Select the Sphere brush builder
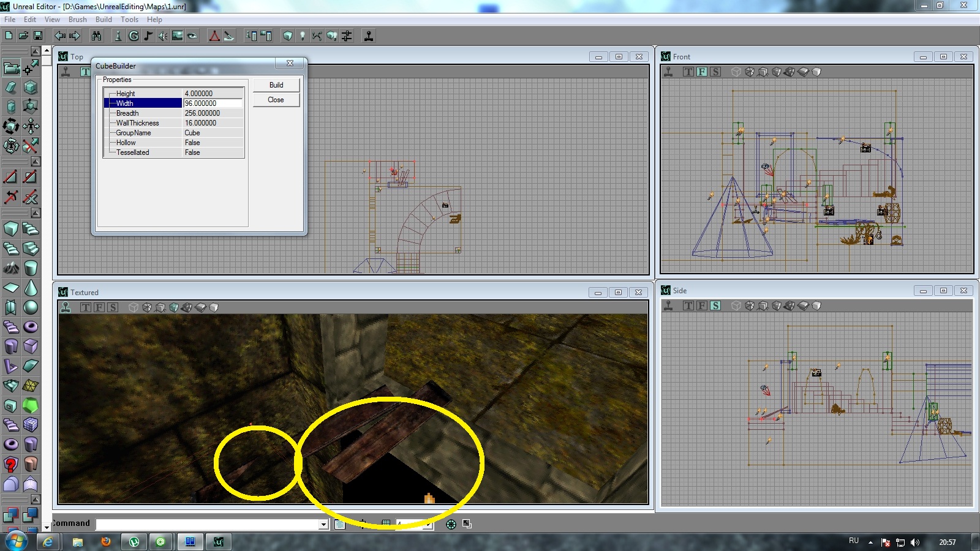The width and height of the screenshot is (980, 551). 31,307
